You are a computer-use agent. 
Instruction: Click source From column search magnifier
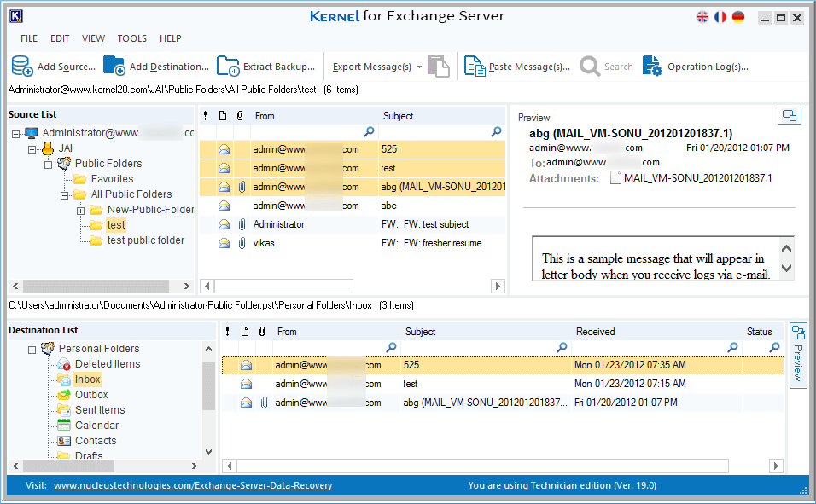(369, 131)
